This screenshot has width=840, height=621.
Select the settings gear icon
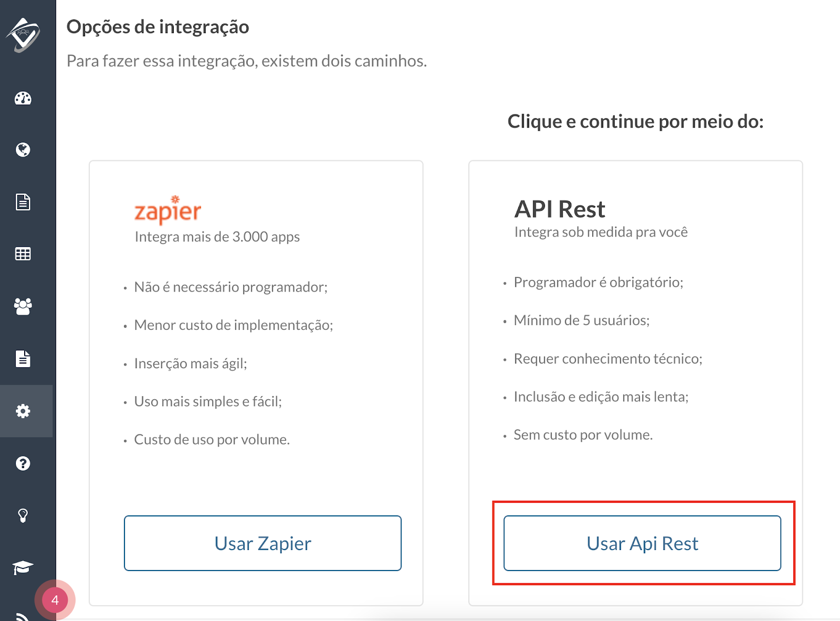pos(23,411)
